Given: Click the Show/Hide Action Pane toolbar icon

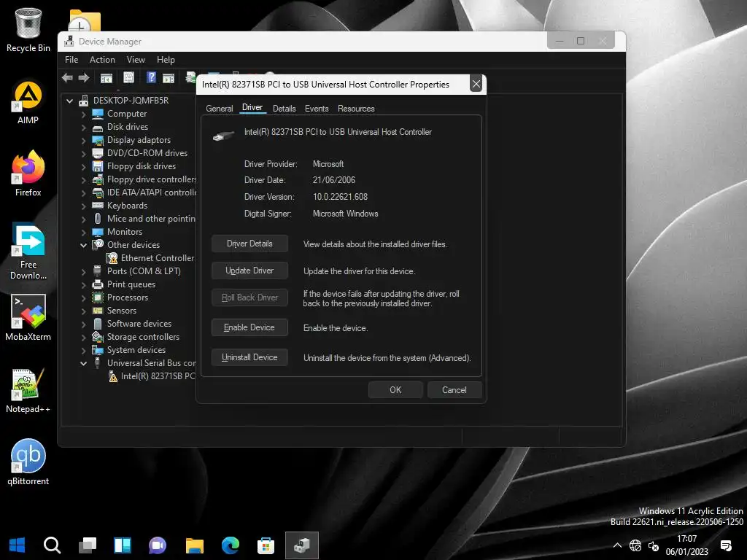Looking at the screenshot, I should [x=169, y=77].
